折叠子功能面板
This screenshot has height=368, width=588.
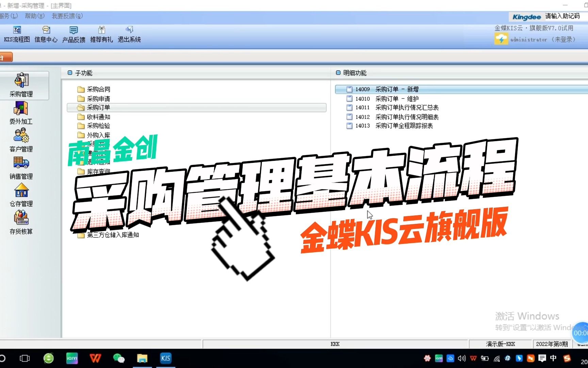pos(70,73)
